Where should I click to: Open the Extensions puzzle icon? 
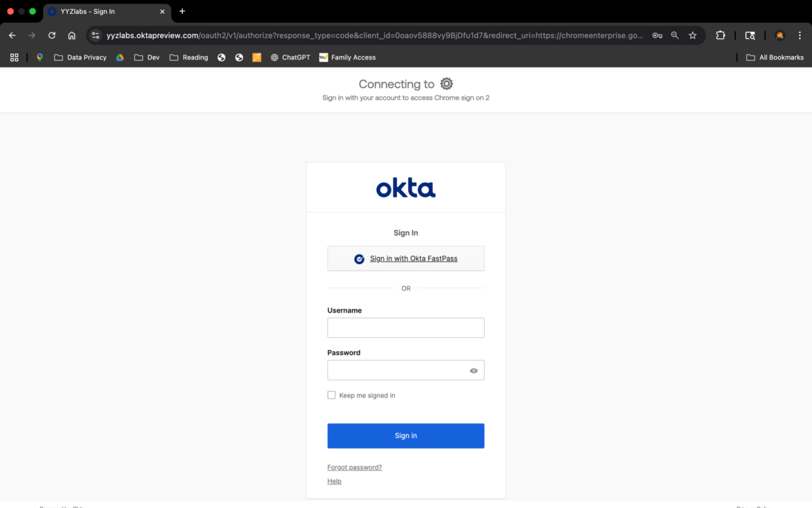tap(721, 36)
